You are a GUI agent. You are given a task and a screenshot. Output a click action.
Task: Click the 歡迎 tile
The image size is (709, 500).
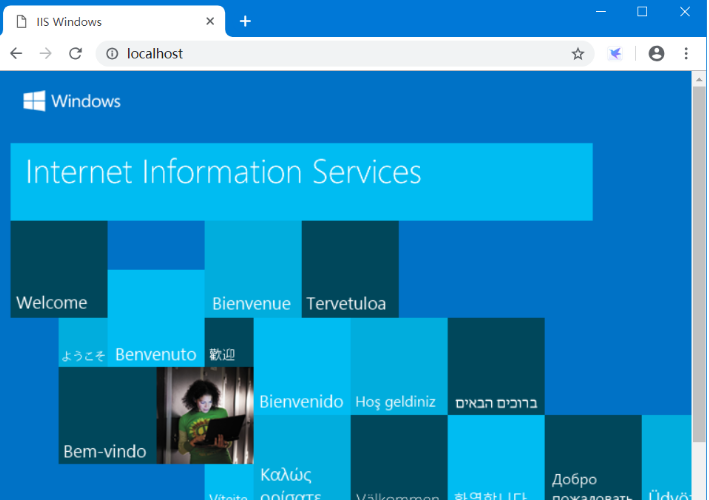(229, 343)
